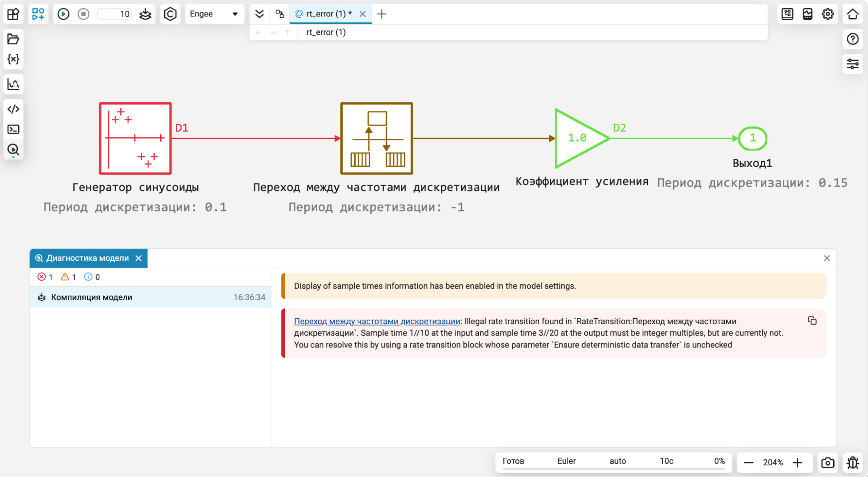Open the settings sliders panel icon
This screenshot has width=868, height=477.
[852, 64]
